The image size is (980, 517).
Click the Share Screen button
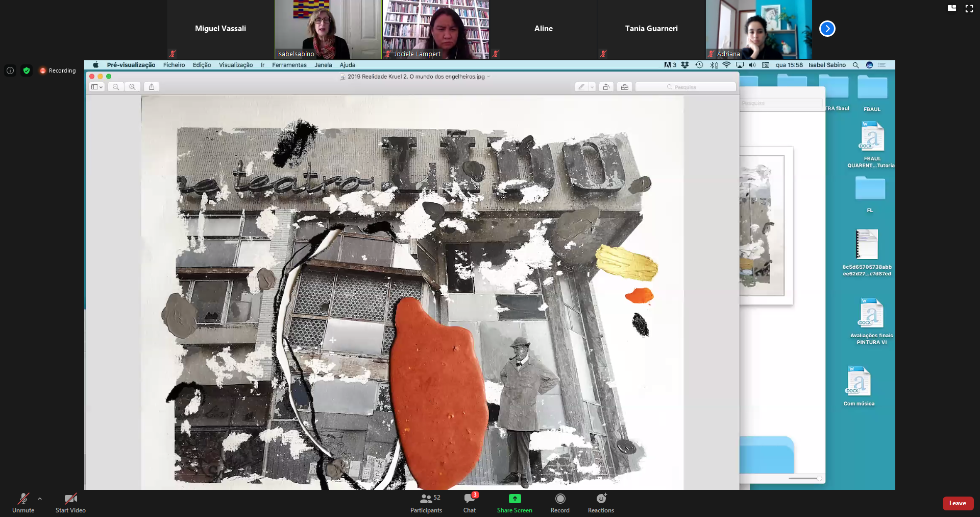point(514,503)
